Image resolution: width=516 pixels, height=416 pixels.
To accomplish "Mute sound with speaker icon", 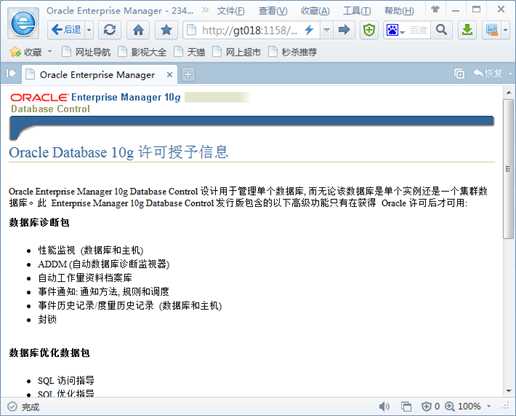I will [x=384, y=406].
